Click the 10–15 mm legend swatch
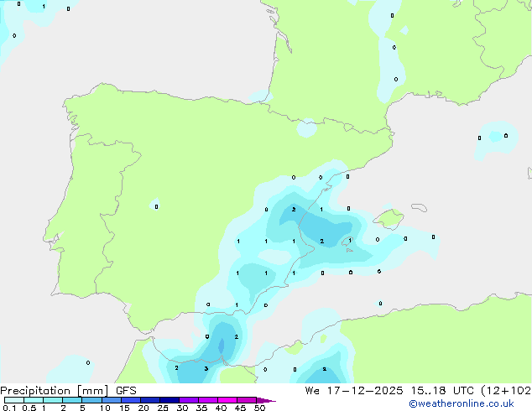532x411 pixels. pyautogui.click(x=112, y=400)
